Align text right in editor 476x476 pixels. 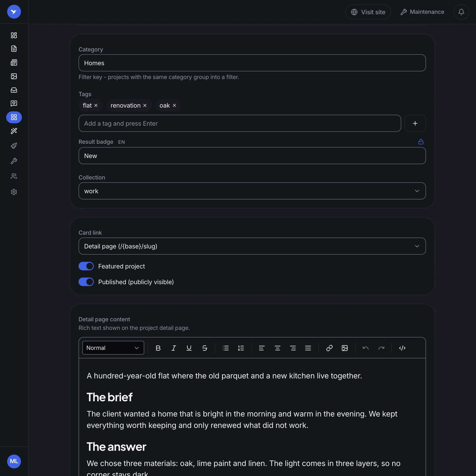click(293, 348)
